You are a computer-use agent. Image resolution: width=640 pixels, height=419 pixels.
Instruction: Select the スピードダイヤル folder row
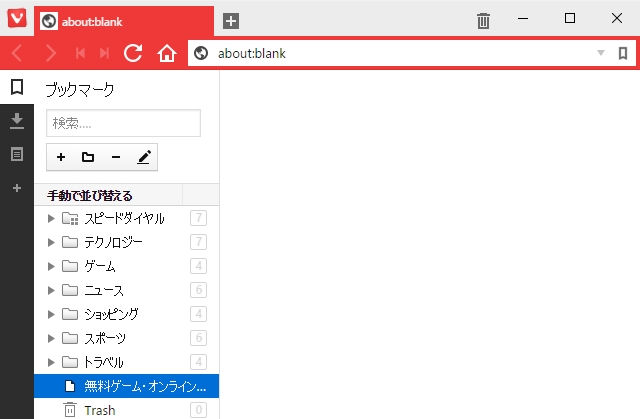(127, 219)
